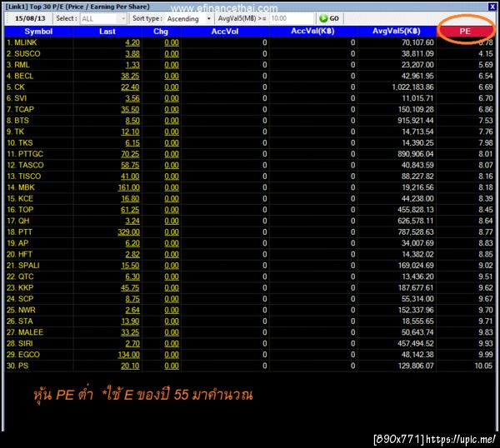Select the MLINK symbol row
The image size is (500, 448).
coord(250,42)
